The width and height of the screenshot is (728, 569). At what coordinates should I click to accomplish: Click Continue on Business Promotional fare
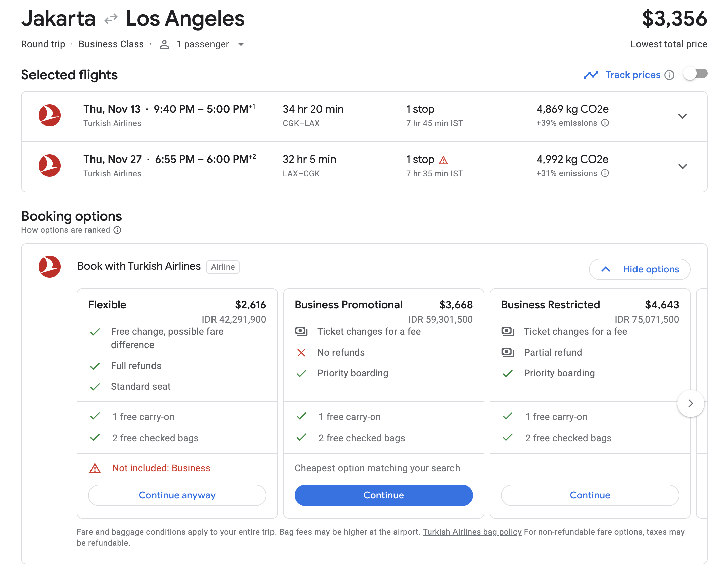[x=384, y=495]
